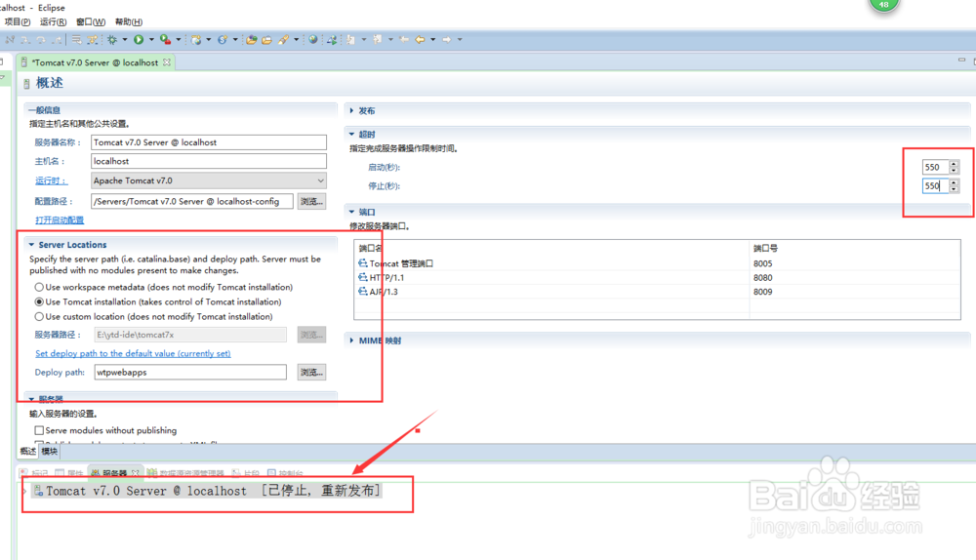This screenshot has width=976, height=560.
Task: Click Set deploy path to the default value link
Action: (x=133, y=353)
